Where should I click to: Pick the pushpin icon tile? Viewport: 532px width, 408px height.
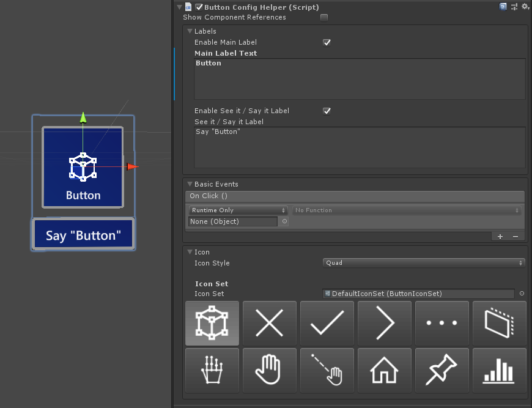tap(441, 370)
